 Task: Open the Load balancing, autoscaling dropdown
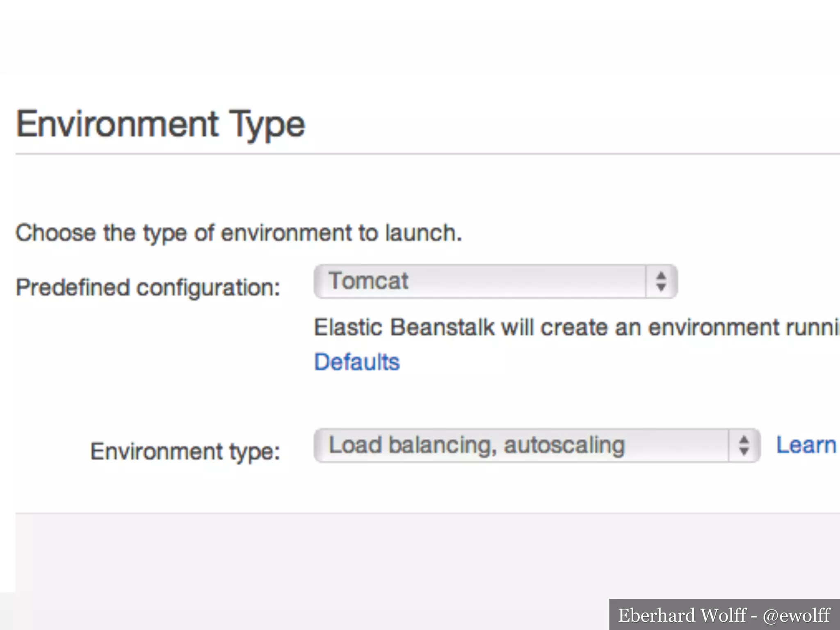(x=521, y=445)
